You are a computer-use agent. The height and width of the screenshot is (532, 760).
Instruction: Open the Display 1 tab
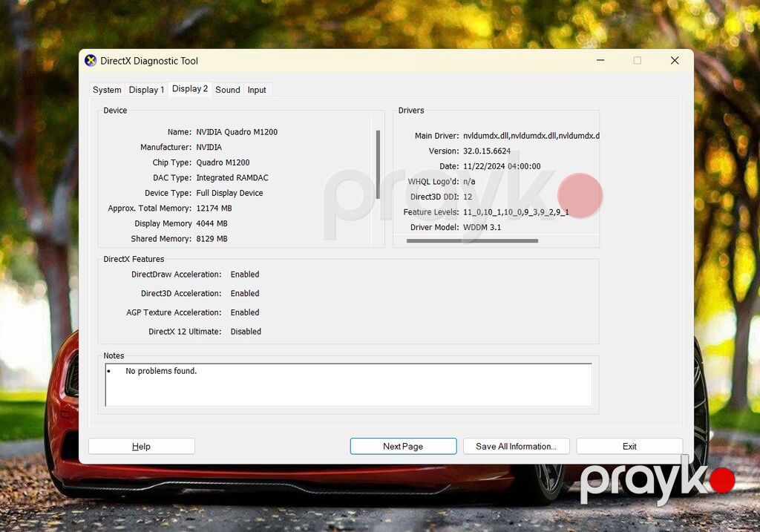click(146, 90)
